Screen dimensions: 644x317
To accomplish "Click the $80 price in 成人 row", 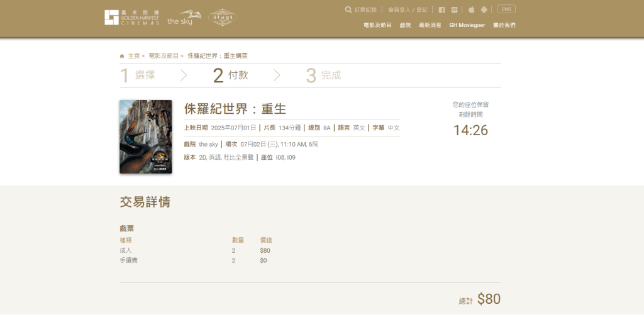I will [x=265, y=250].
